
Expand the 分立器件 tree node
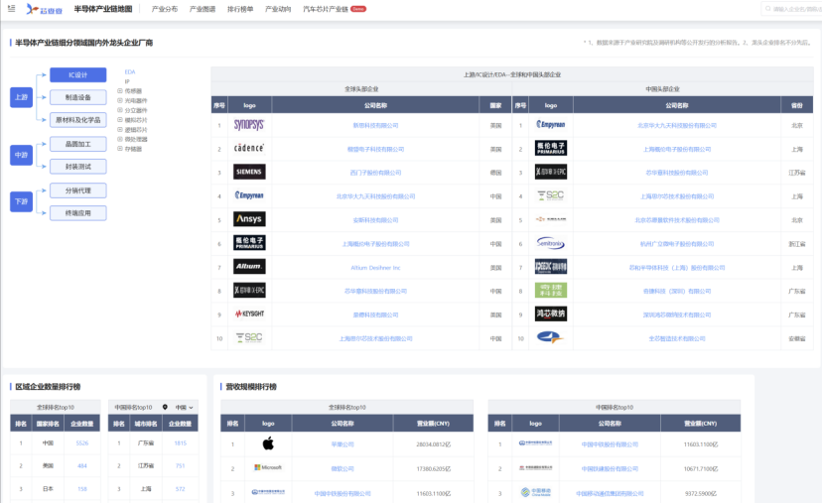(120, 110)
